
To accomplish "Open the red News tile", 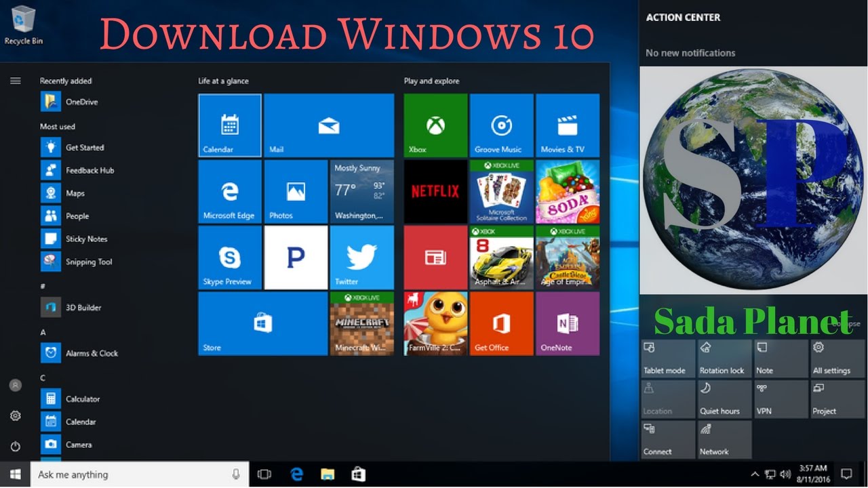I will point(435,258).
